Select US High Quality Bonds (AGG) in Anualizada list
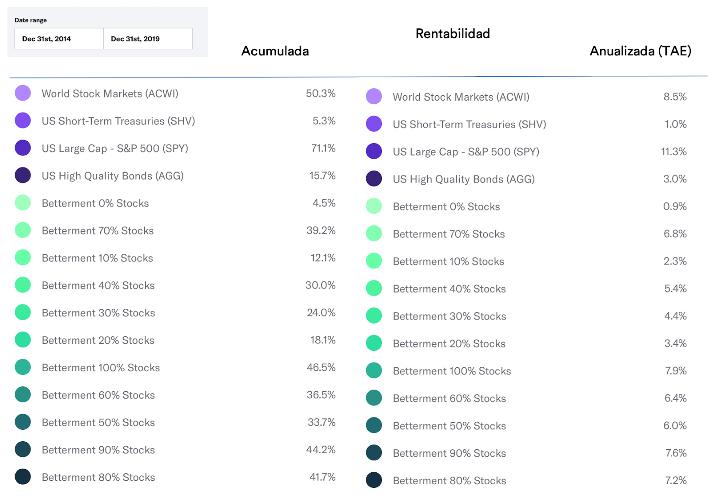This screenshot has height=498, width=714. [464, 179]
